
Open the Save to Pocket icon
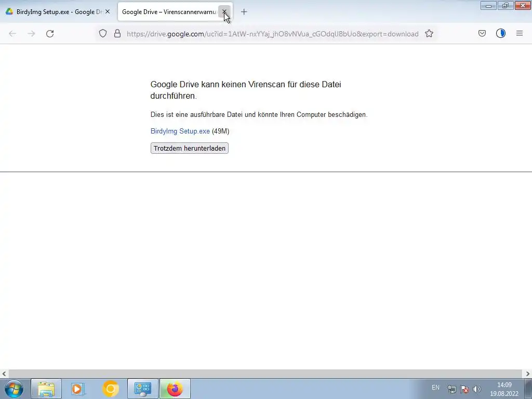click(x=482, y=33)
